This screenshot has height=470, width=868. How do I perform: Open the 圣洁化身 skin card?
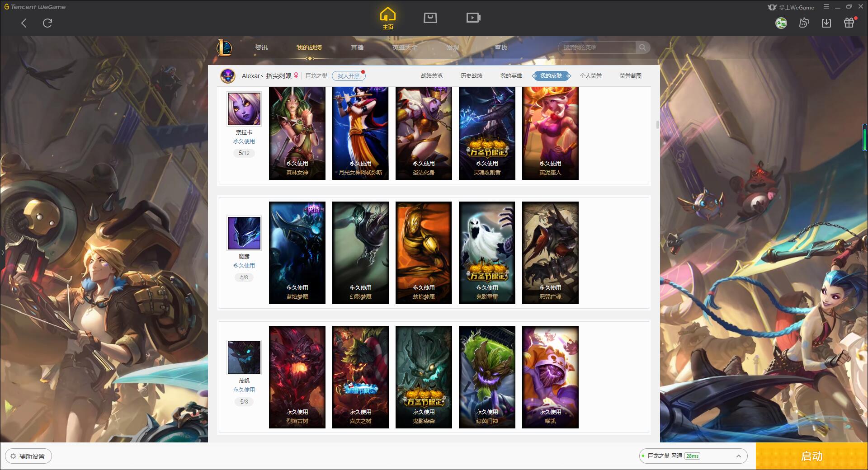pos(424,133)
